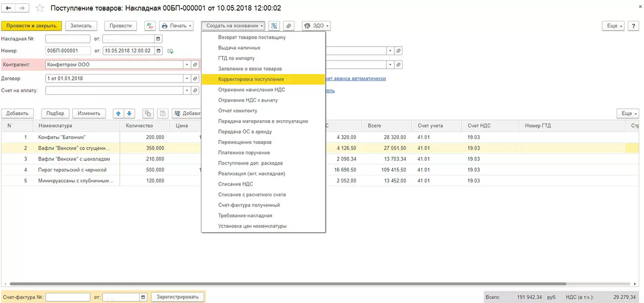Move row down with blue down arrow
The width and height of the screenshot is (644, 303).
tap(129, 113)
